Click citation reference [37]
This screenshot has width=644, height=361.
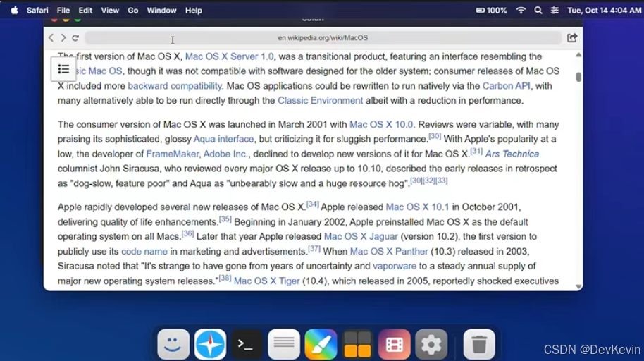[x=314, y=248]
